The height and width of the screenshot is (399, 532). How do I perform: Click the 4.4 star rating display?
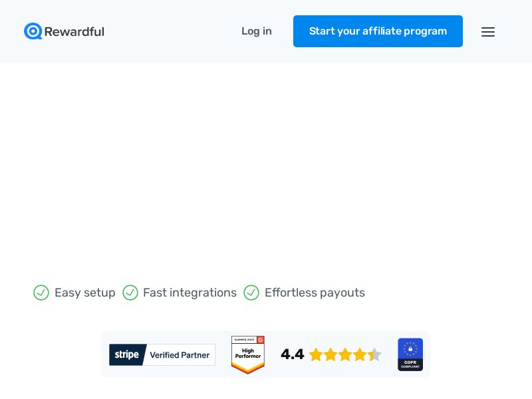pyautogui.click(x=332, y=354)
